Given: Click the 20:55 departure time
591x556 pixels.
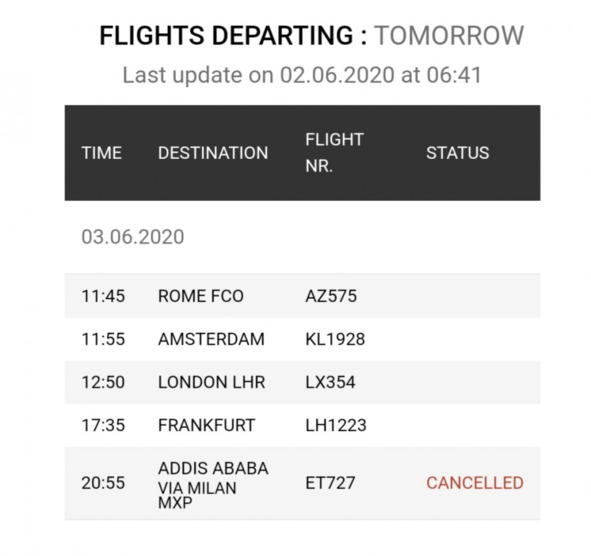Looking at the screenshot, I should (103, 483).
